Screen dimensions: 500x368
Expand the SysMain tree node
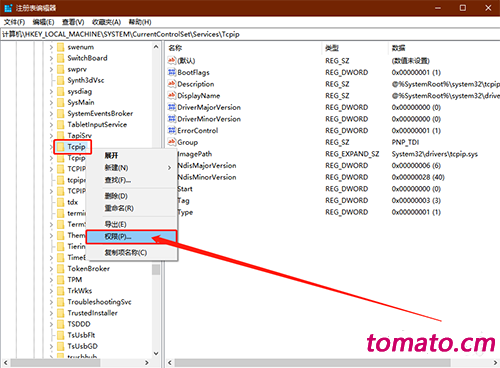point(51,103)
